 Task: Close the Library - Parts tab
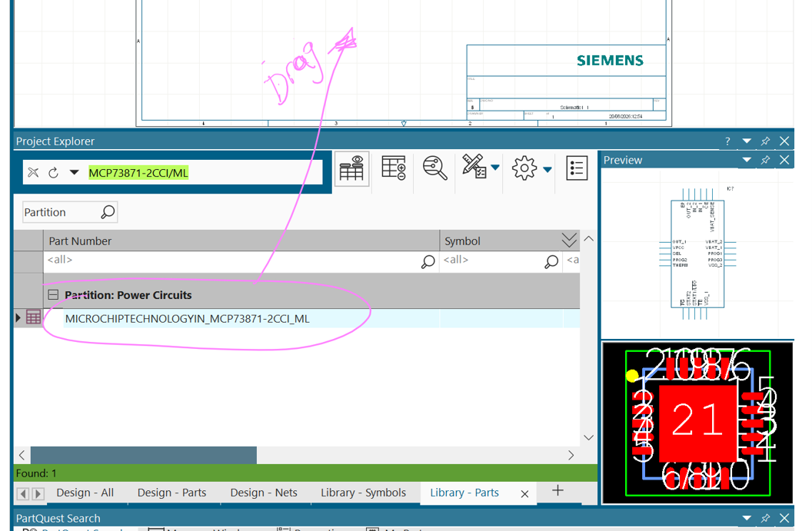[x=524, y=494]
